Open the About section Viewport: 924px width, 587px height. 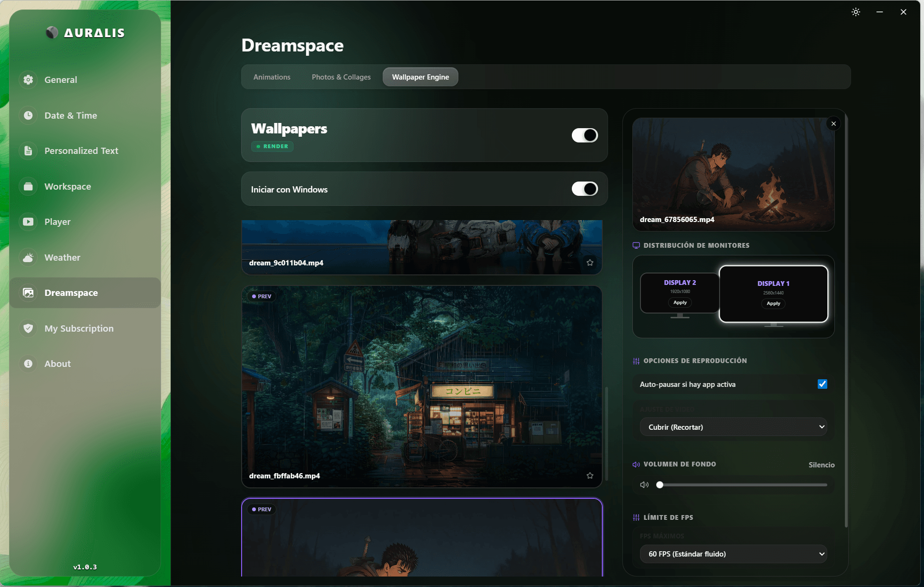pos(85,364)
